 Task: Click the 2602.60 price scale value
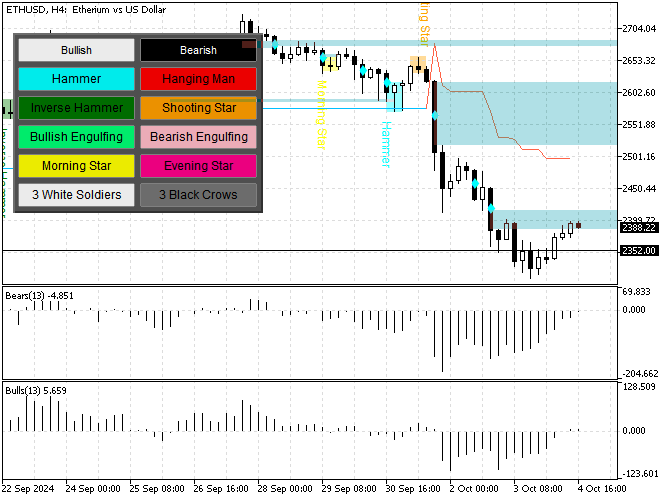click(x=639, y=93)
